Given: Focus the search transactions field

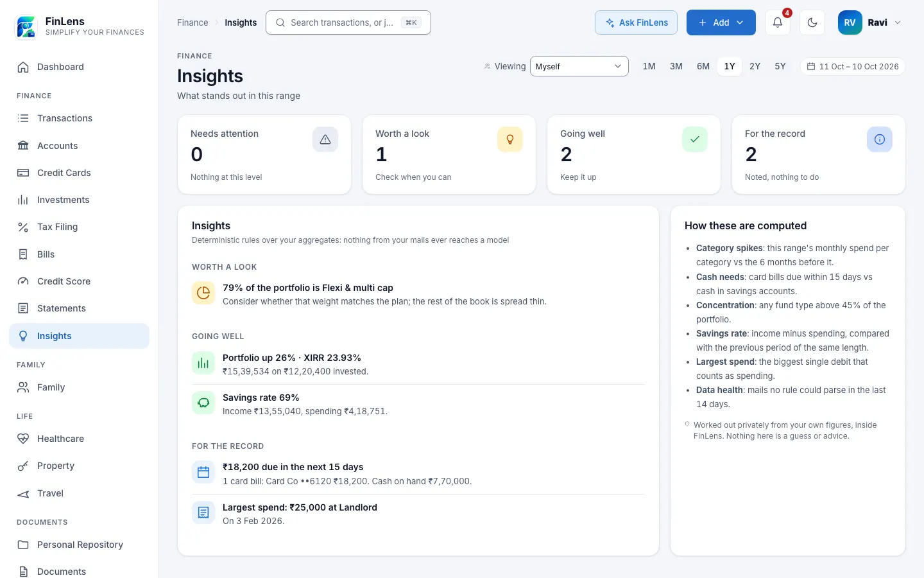Looking at the screenshot, I should click(348, 22).
